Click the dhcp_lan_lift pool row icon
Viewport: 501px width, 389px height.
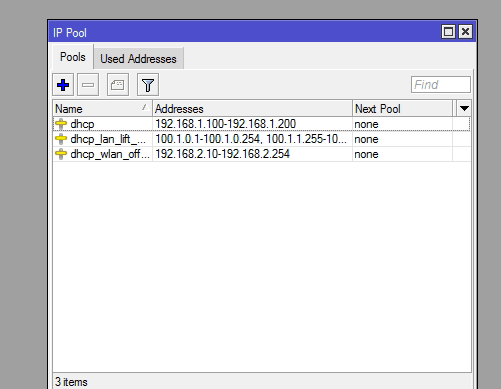pos(61,139)
